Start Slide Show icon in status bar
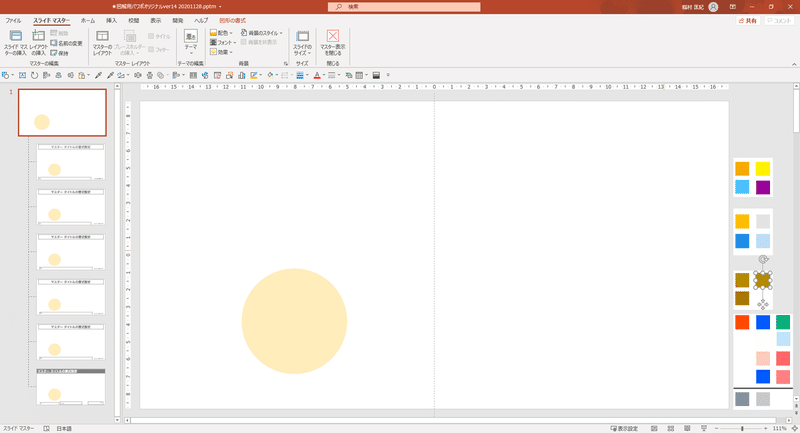Viewport: 800px width, 433px height. coord(704,428)
